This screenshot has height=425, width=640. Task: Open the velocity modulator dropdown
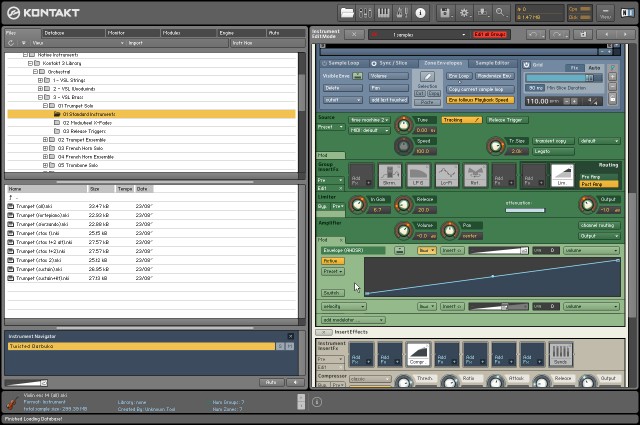coord(344,307)
